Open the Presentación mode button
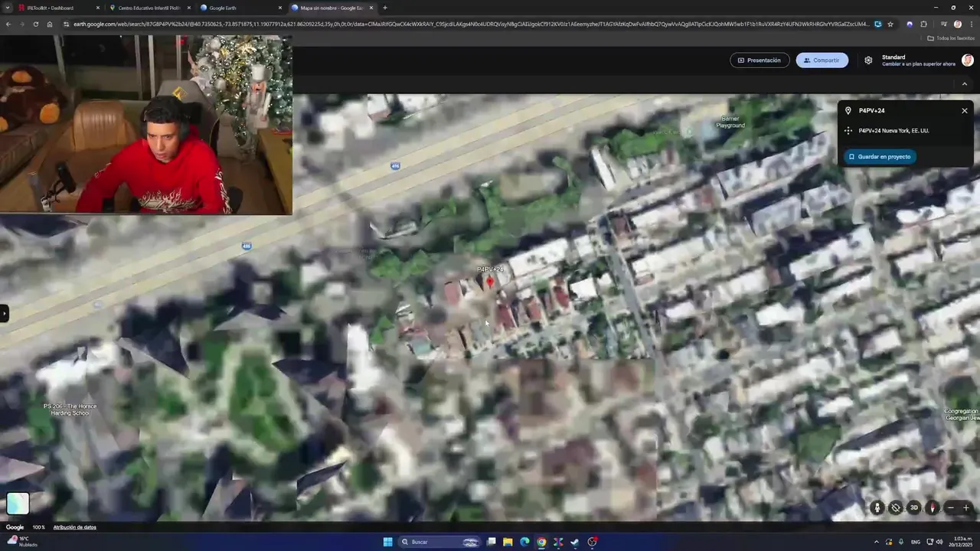 point(759,60)
